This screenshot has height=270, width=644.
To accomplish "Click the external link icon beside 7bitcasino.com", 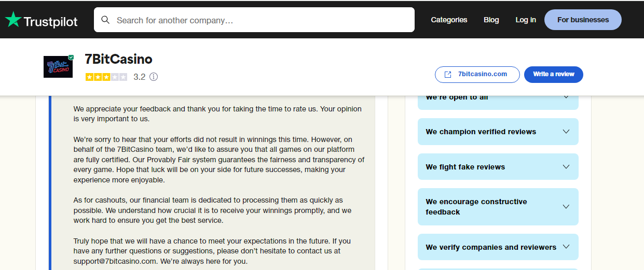I will [448, 75].
